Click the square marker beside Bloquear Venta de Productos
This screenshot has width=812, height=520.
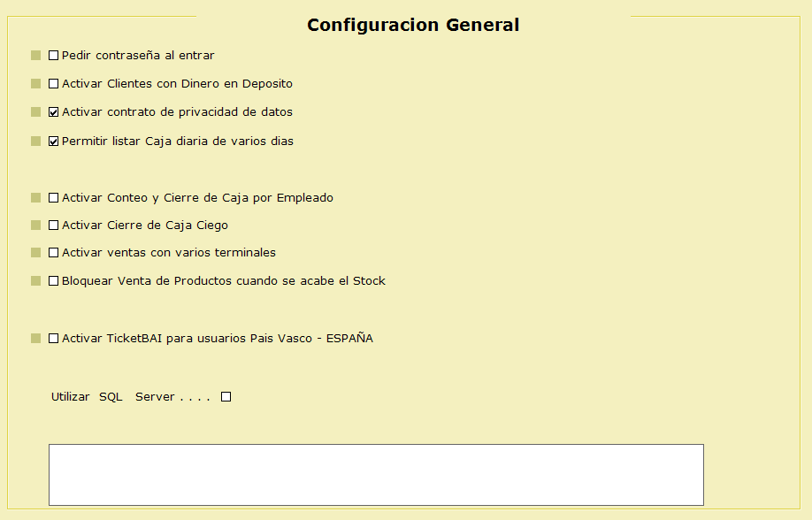pos(36,281)
